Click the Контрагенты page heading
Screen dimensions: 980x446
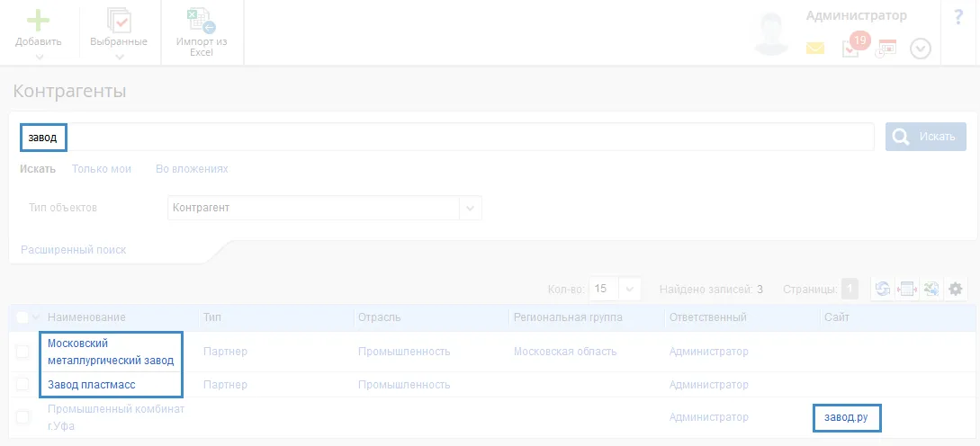coord(69,91)
